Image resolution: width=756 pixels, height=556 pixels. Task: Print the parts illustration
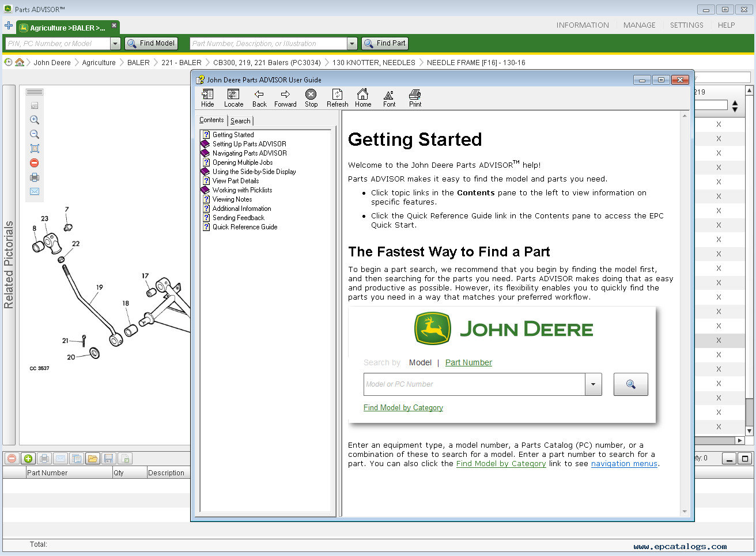coord(35,177)
